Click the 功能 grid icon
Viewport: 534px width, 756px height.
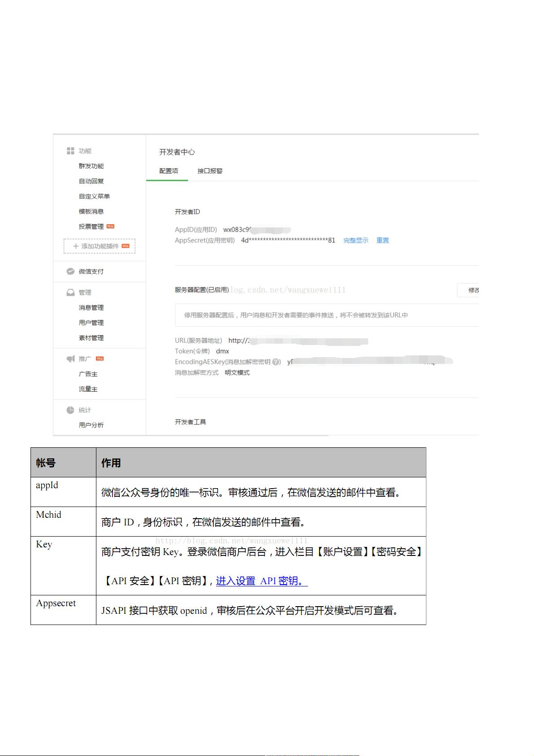tap(70, 151)
